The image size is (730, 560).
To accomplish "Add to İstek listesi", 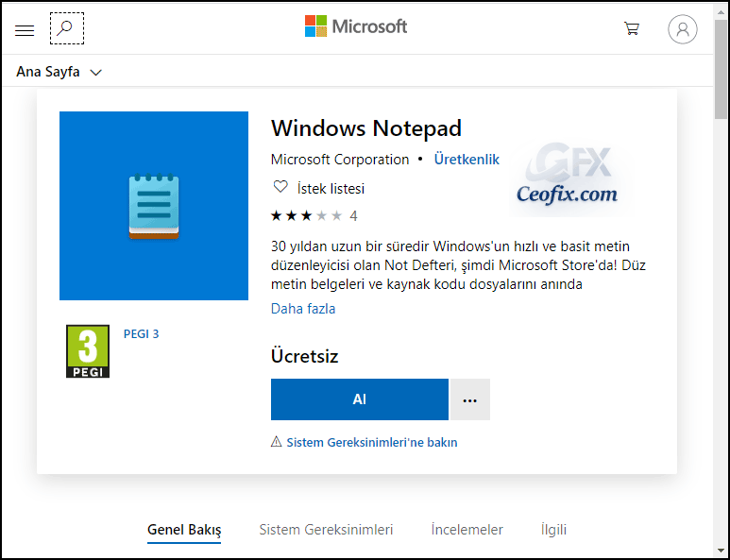I will [x=331, y=189].
